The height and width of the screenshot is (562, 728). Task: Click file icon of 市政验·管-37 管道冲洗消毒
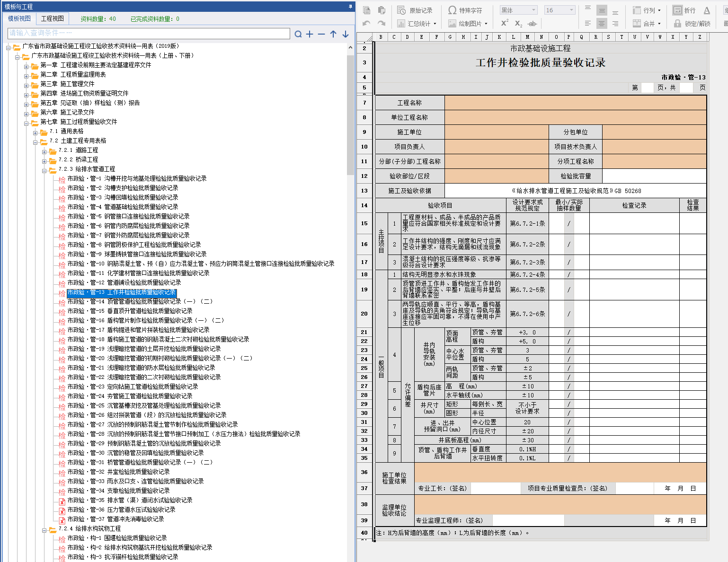62,520
